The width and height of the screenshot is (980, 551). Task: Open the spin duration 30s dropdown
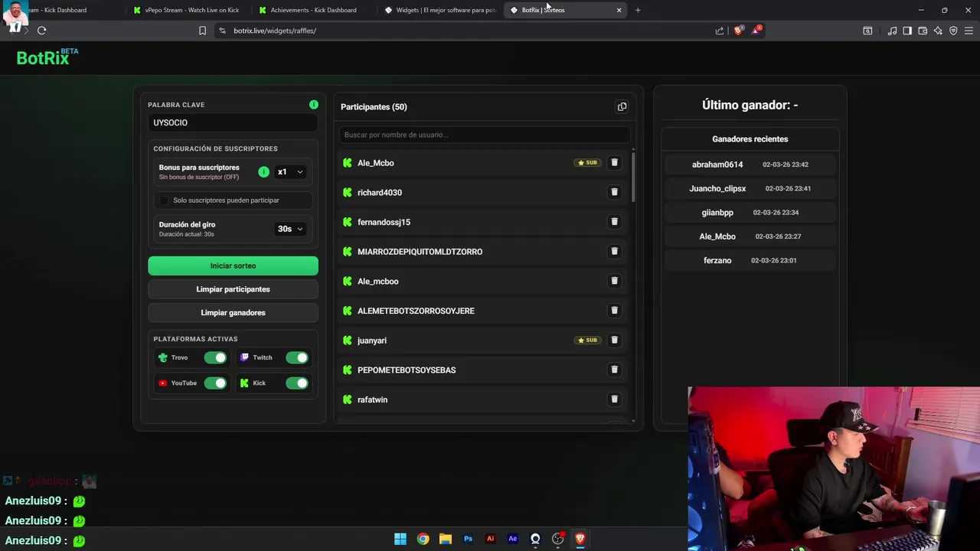pyautogui.click(x=290, y=229)
